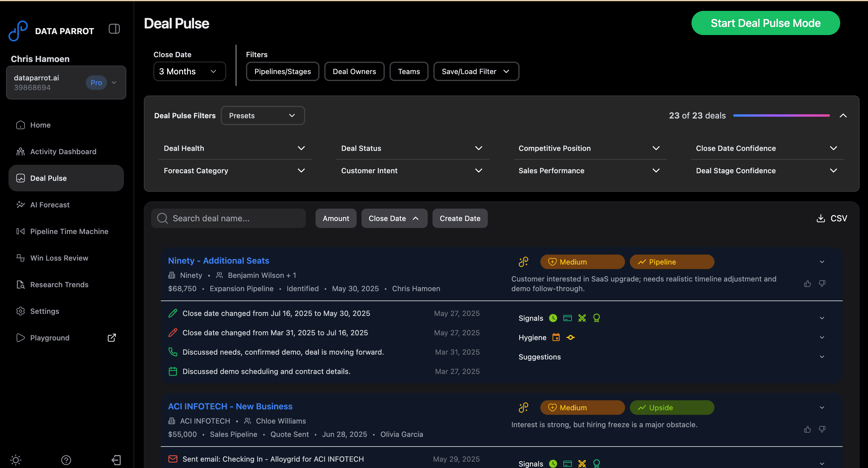Open Ninety - Additional Seats deal link

click(218, 261)
